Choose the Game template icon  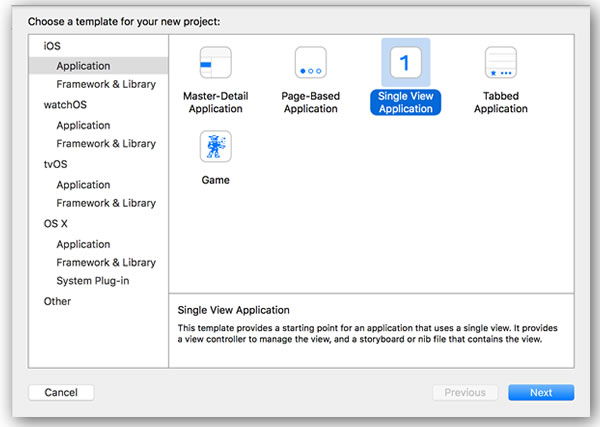point(215,146)
